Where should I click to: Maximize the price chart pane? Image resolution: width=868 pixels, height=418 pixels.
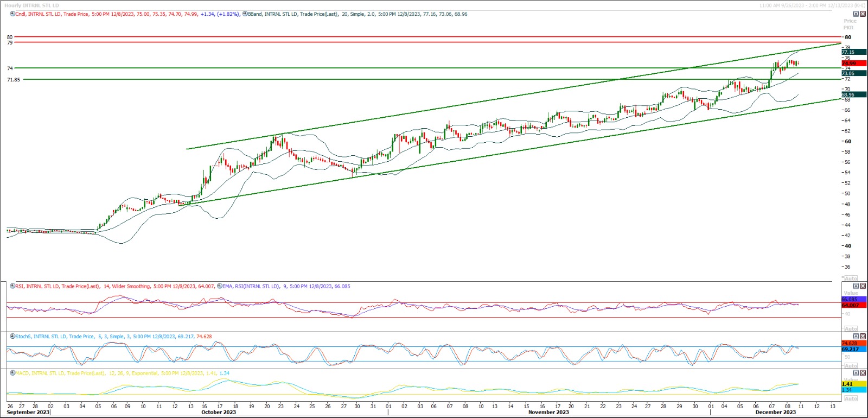pyautogui.click(x=856, y=14)
